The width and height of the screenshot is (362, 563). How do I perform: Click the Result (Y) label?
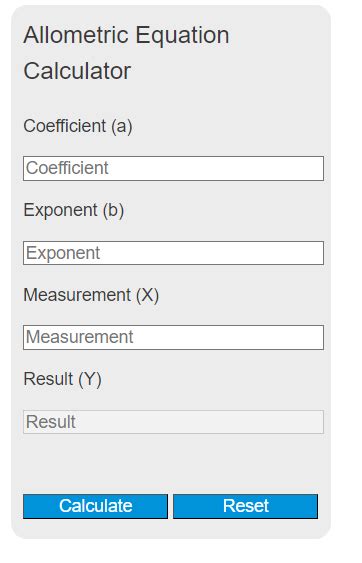point(62,380)
